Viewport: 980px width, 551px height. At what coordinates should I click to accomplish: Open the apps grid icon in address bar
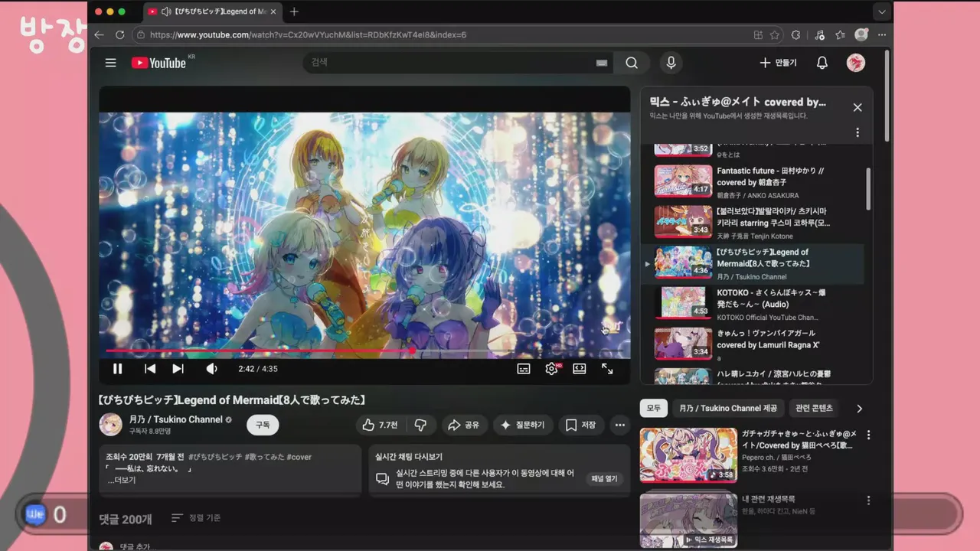(x=758, y=34)
